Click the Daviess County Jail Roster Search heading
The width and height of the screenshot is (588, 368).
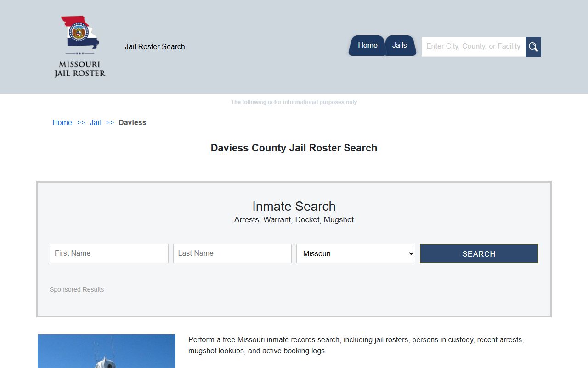(x=294, y=148)
